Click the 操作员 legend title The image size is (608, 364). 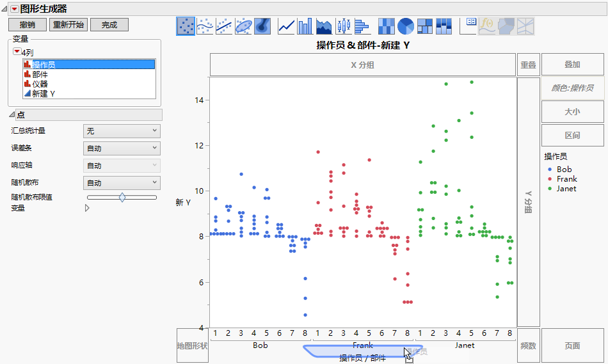[556, 156]
